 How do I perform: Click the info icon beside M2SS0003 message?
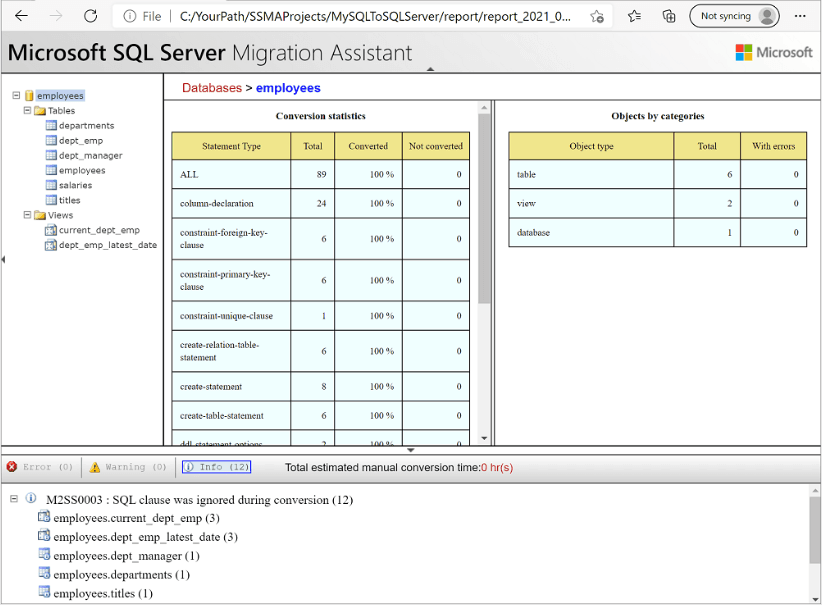pos(31,498)
